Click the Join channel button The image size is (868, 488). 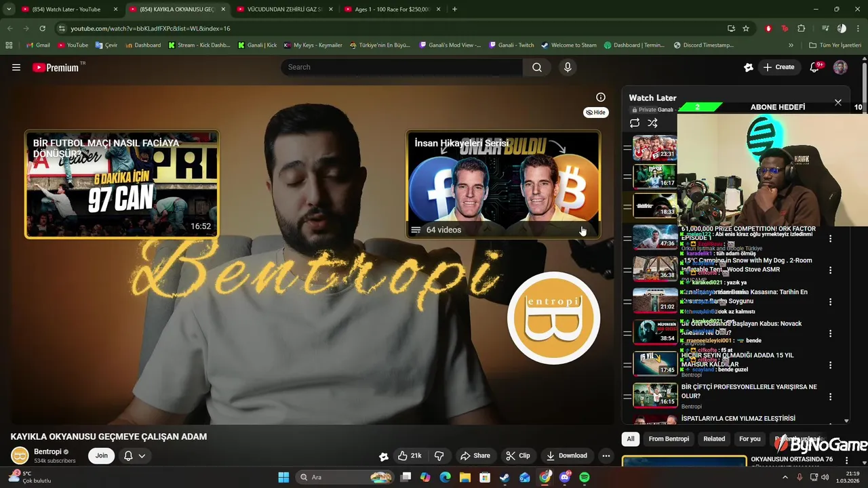(x=101, y=455)
